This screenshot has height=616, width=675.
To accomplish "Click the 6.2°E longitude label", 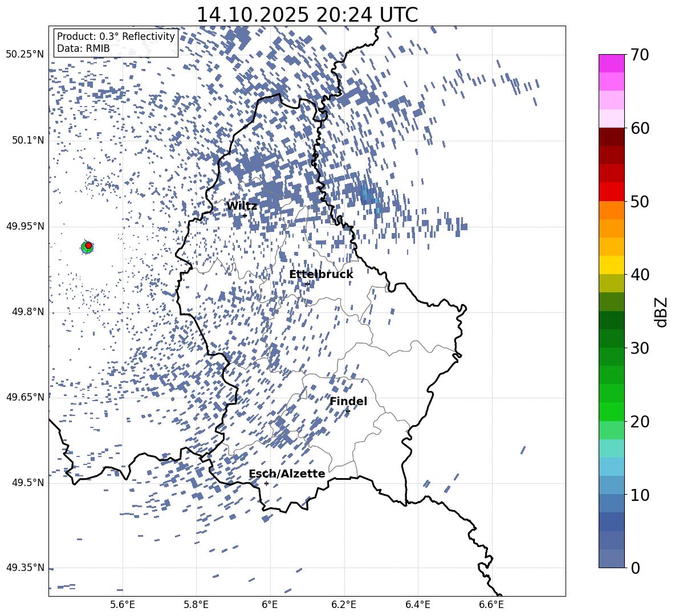I will [x=344, y=605].
